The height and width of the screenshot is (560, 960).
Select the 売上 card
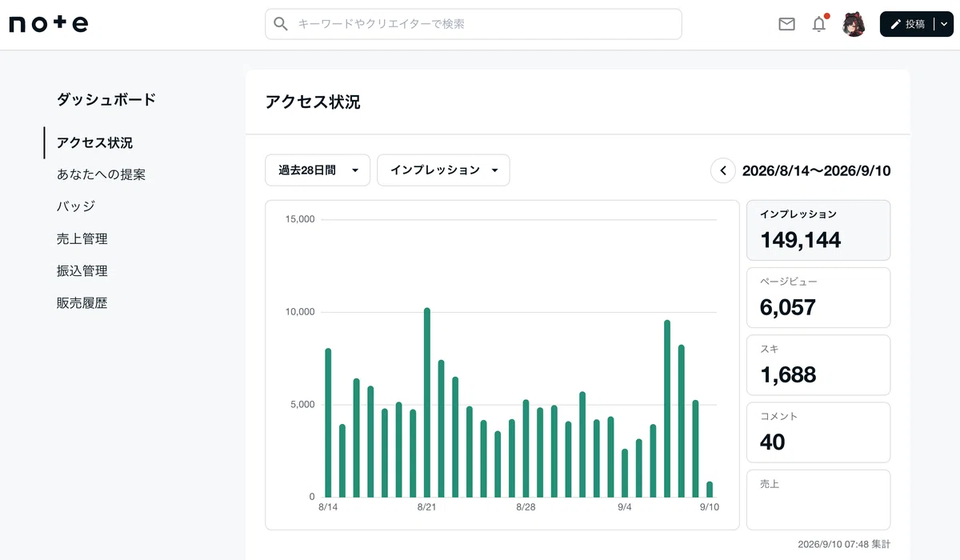click(x=818, y=499)
